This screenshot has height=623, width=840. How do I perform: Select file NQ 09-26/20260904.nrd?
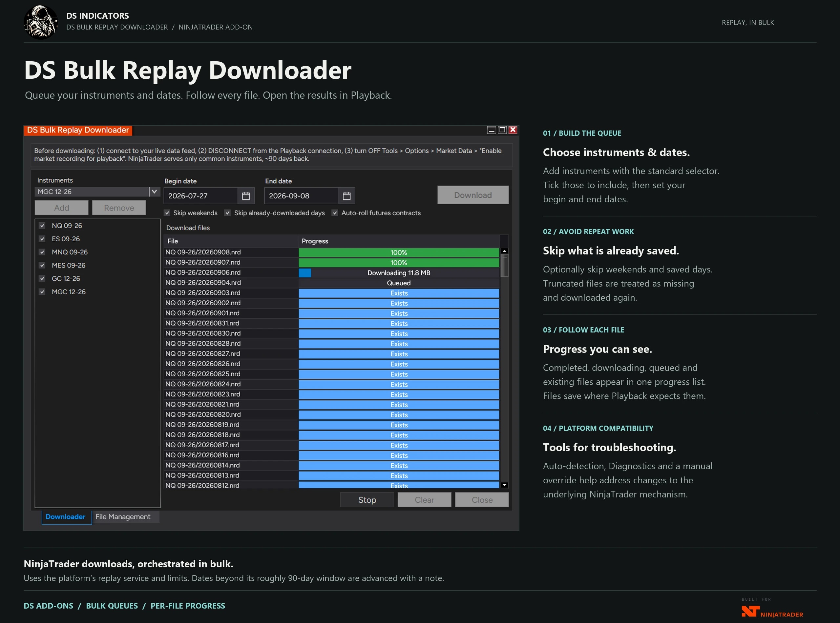[203, 282]
